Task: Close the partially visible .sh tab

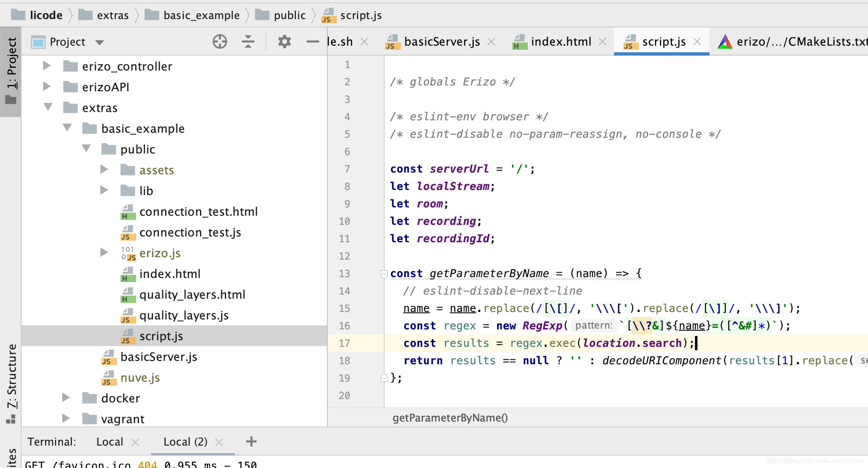Action: pyautogui.click(x=364, y=41)
